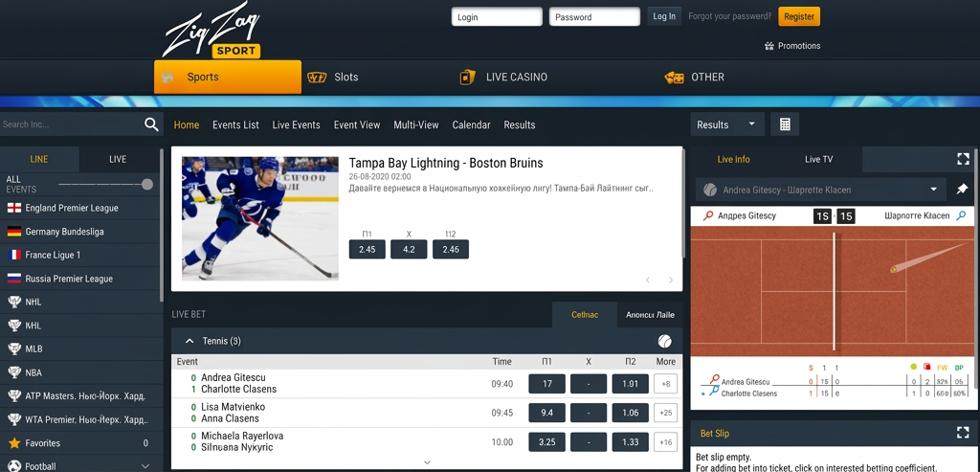The image size is (980, 472).
Task: Click the tennis ball icon in Live Bet
Action: tap(664, 341)
